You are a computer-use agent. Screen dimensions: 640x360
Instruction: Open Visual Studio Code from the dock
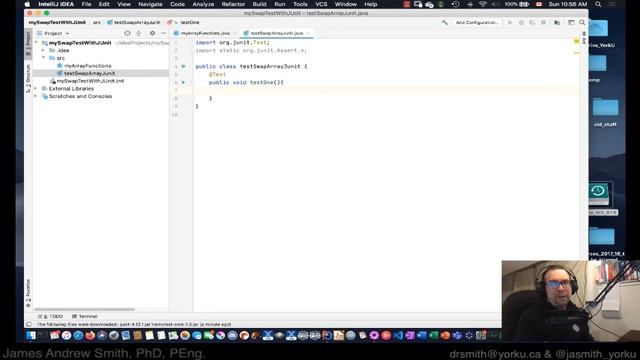398,336
